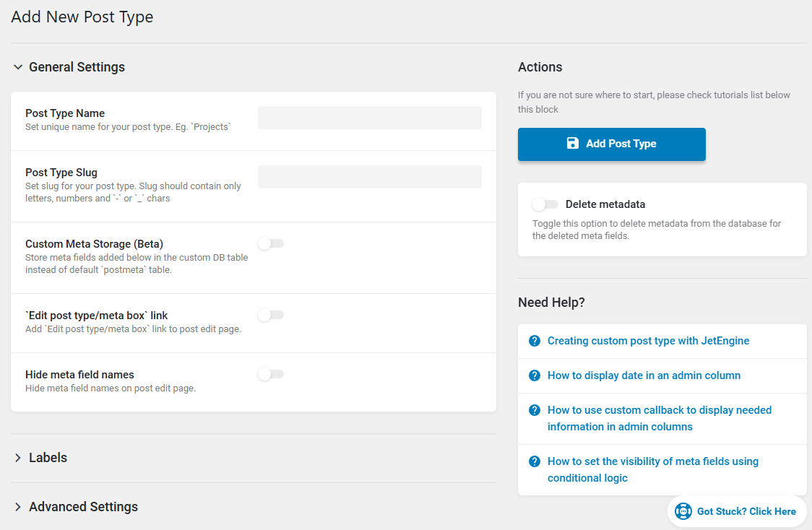
Task: Focus the Post Type Name input field
Action: [370, 118]
